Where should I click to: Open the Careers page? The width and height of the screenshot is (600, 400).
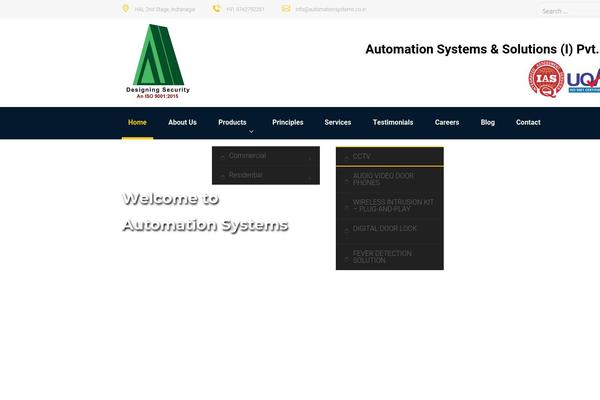pos(447,122)
